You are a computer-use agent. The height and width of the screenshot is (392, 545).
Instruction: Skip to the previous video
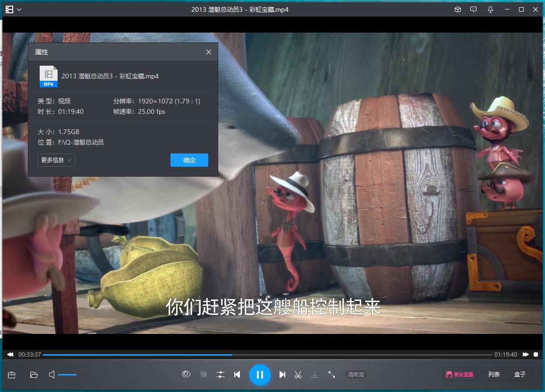pos(237,375)
